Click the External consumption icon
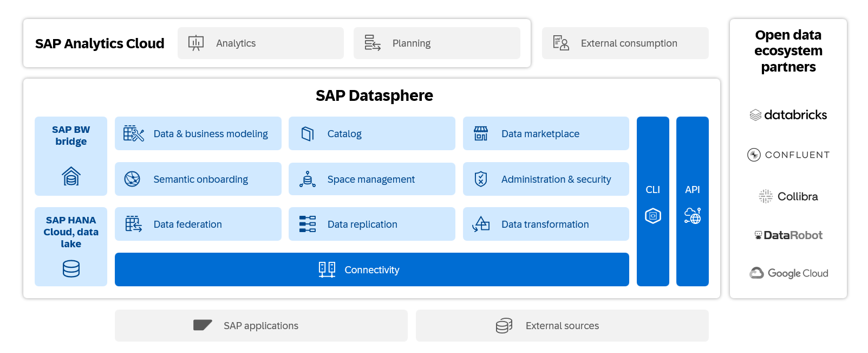The image size is (868, 353). point(560,43)
